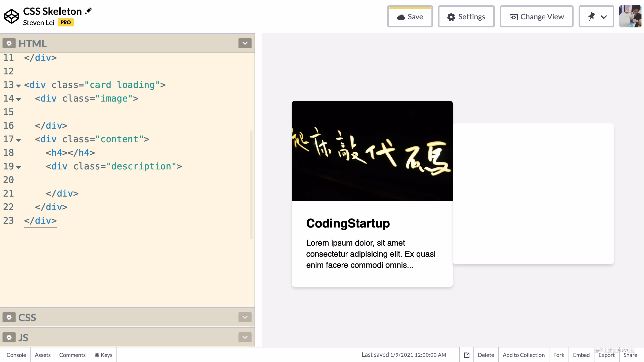Click the CodingStartup card heading

(348, 223)
